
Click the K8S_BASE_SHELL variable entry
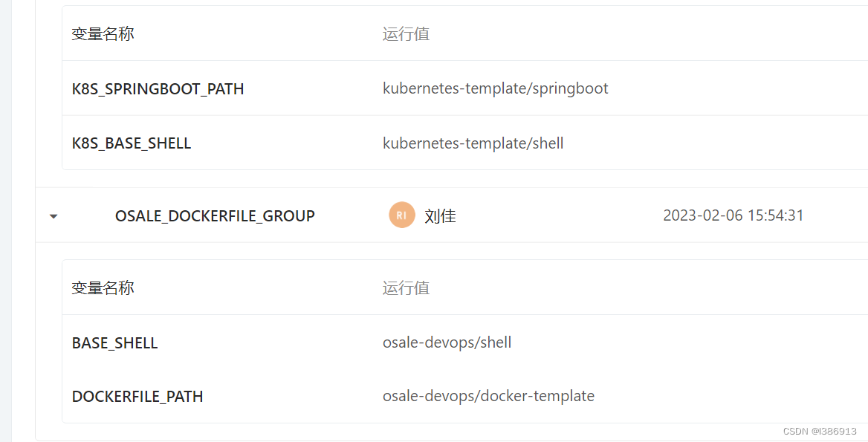pyautogui.click(x=132, y=143)
